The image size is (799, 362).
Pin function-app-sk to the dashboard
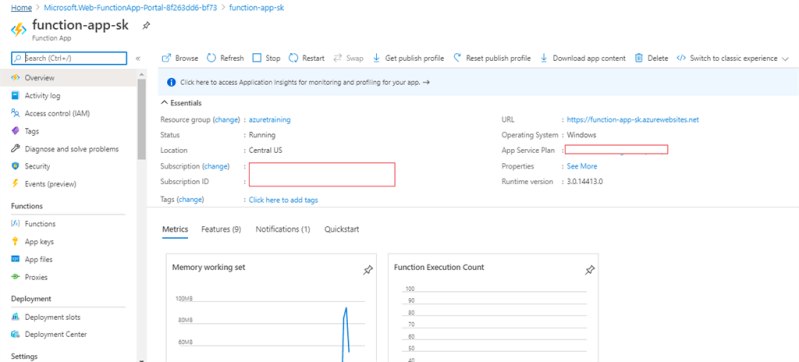(146, 26)
